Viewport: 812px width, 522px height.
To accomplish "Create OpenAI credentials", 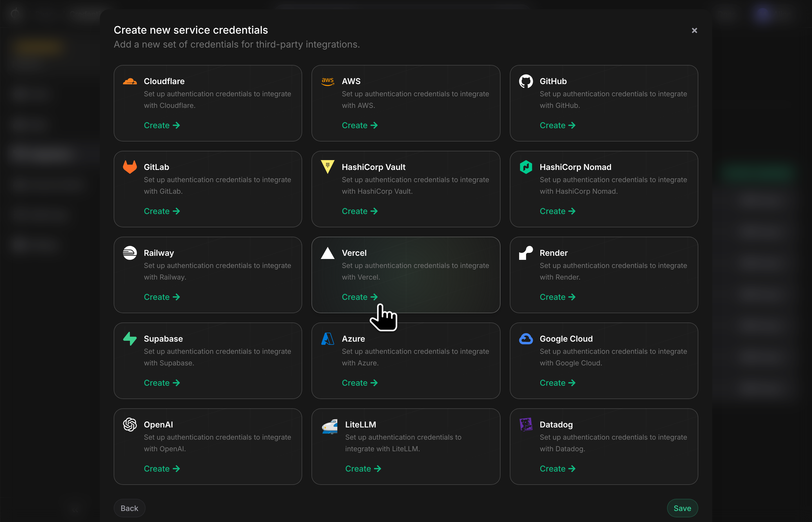I will click(162, 468).
